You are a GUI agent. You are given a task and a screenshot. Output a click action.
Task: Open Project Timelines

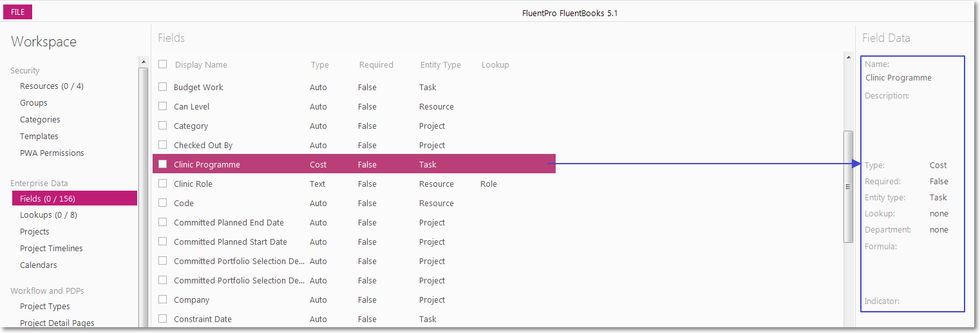tap(52, 249)
